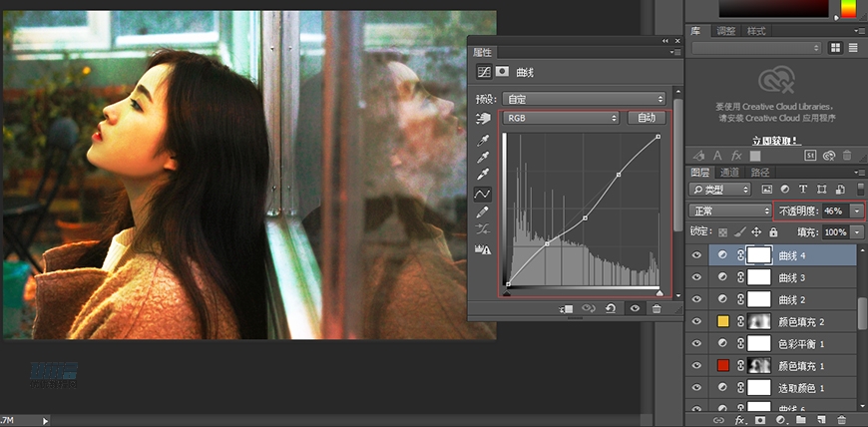Clip the adjustment to the layer below
This screenshot has height=427, width=868.
click(566, 309)
